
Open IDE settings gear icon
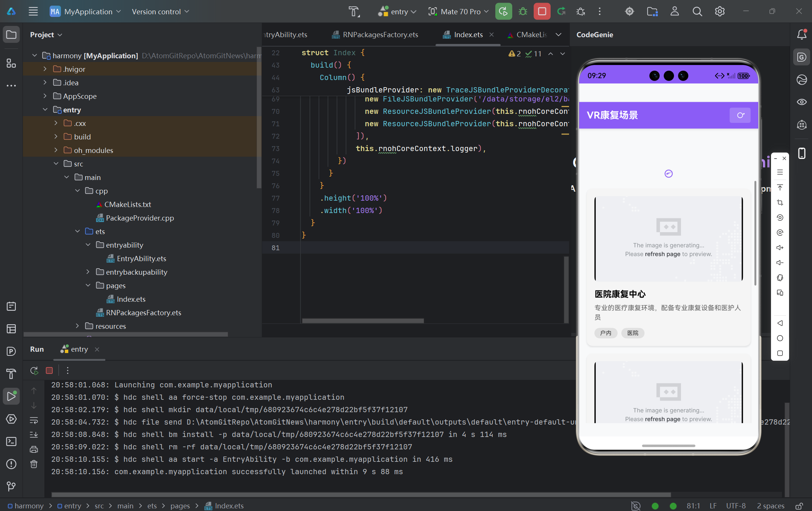tap(719, 12)
